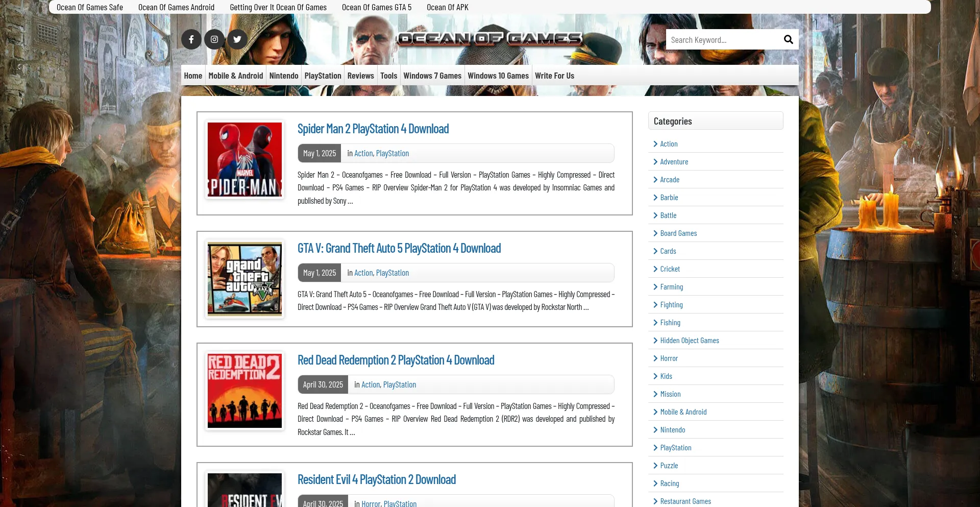Open the Tools menu item

click(x=388, y=76)
